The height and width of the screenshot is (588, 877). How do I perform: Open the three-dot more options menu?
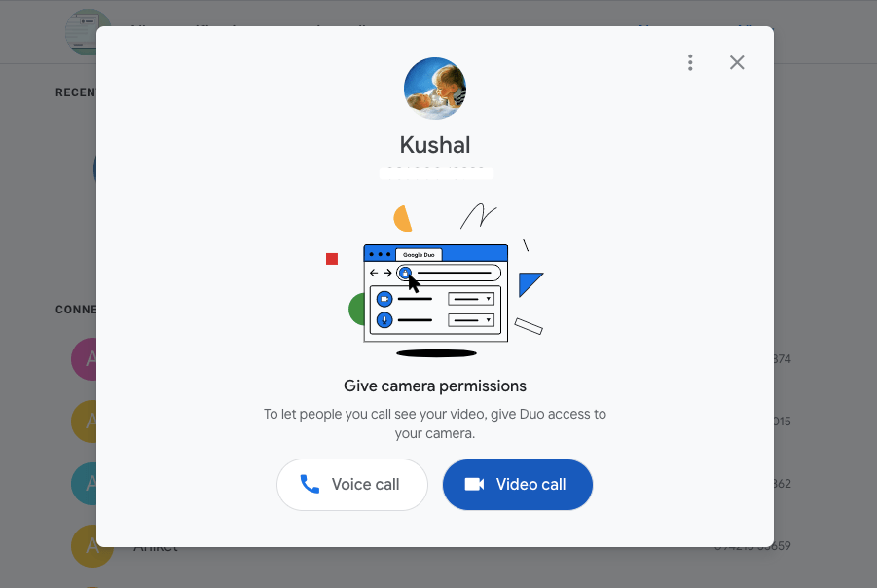click(690, 62)
